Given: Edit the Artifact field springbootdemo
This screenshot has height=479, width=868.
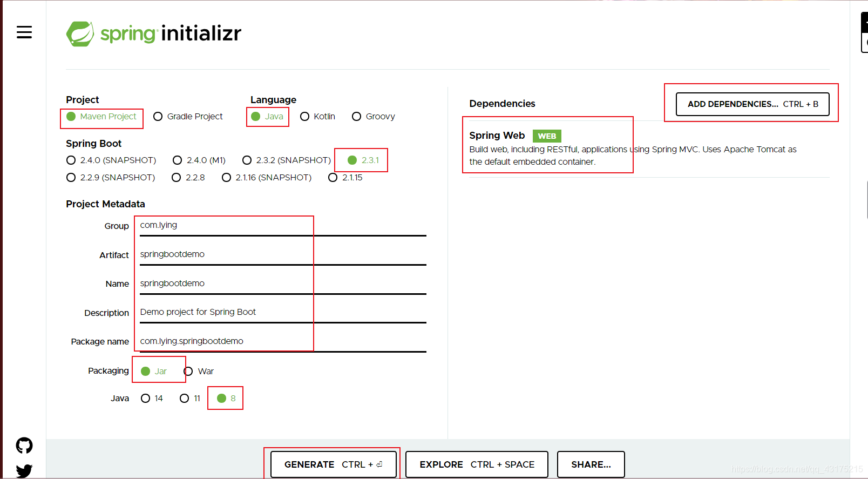Looking at the screenshot, I should pyautogui.click(x=283, y=254).
